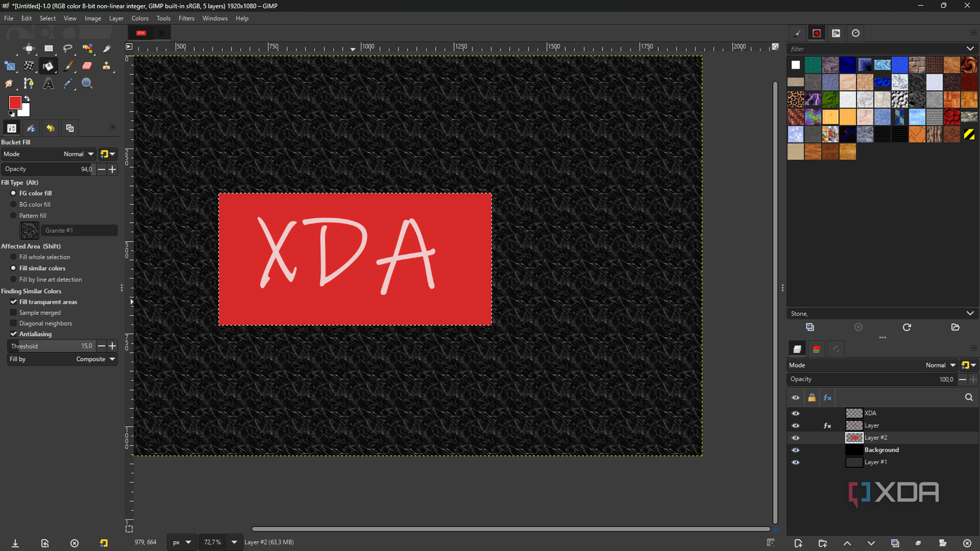Select the Color Picker eyedropper tool

coord(68,84)
